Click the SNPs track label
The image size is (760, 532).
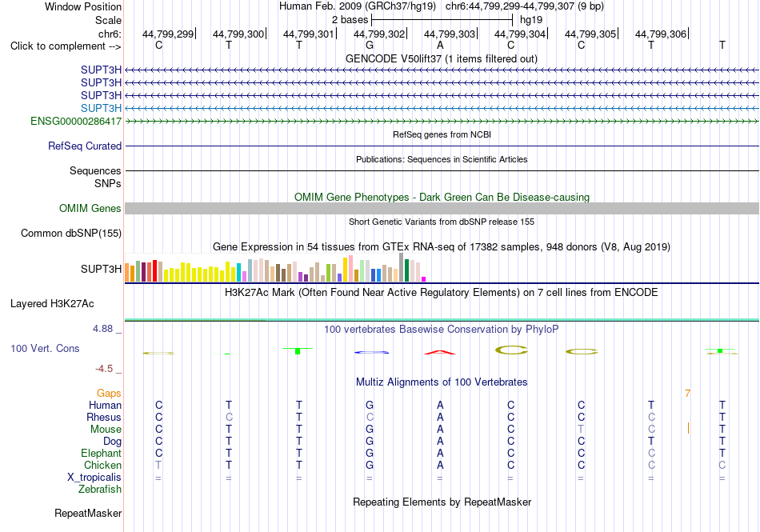point(108,184)
